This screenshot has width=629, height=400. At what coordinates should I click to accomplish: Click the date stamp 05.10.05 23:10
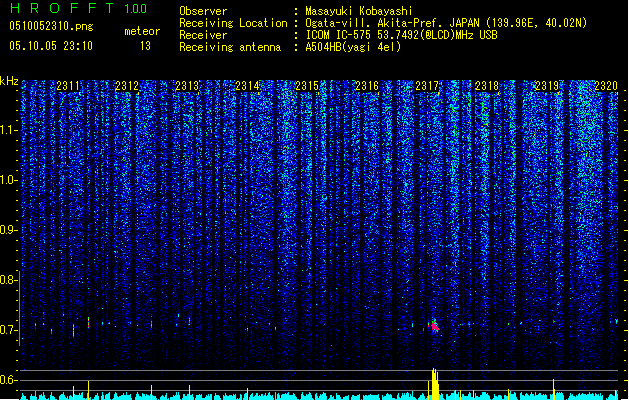click(51, 46)
